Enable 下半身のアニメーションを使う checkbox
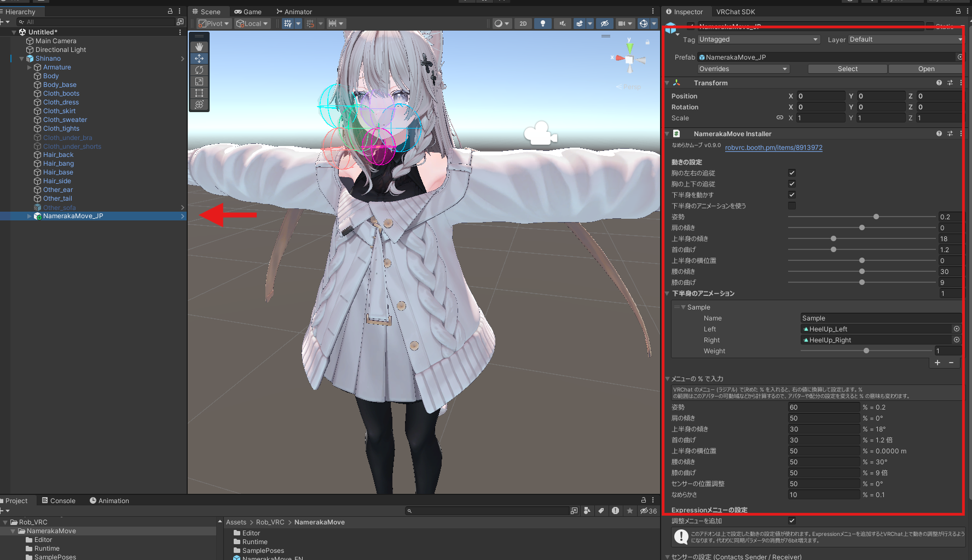The image size is (972, 560). 792,206
